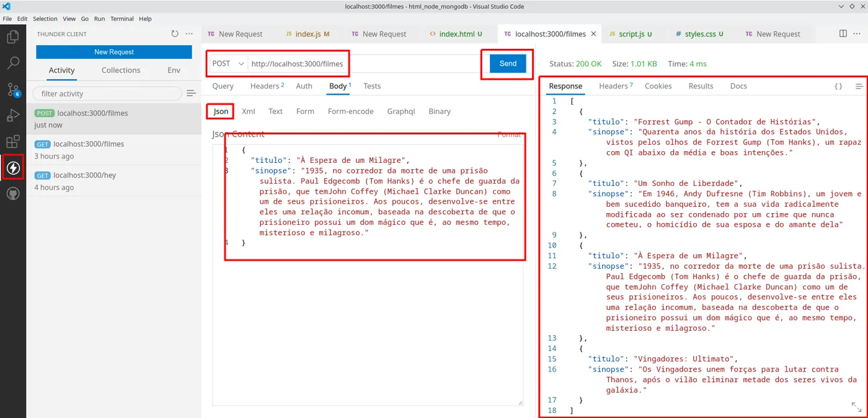The height and width of the screenshot is (418, 868).
Task: Open the Results response tab
Action: 701,86
